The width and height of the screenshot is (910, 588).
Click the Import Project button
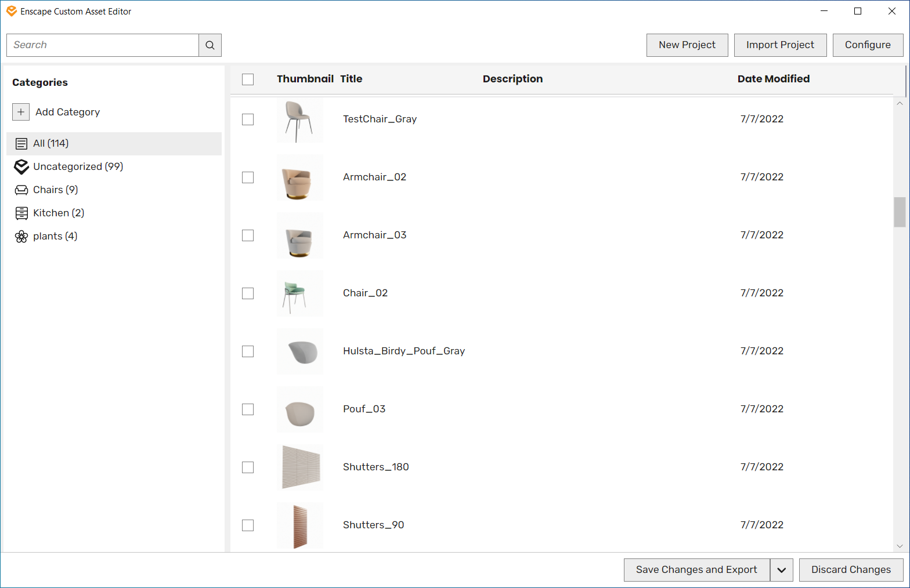(780, 45)
